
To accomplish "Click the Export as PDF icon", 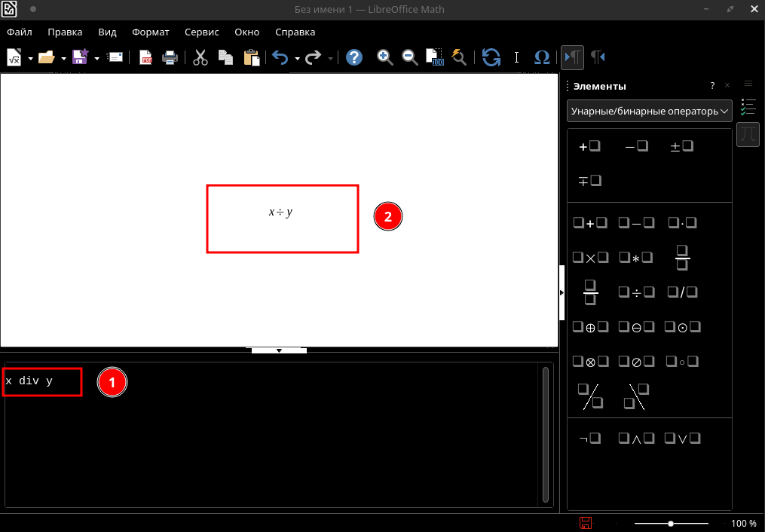I will [145, 57].
